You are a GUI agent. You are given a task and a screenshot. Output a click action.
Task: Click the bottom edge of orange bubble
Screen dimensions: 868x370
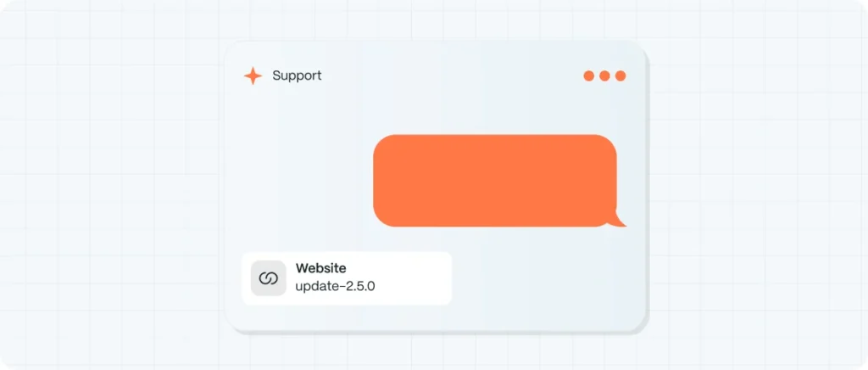point(492,226)
